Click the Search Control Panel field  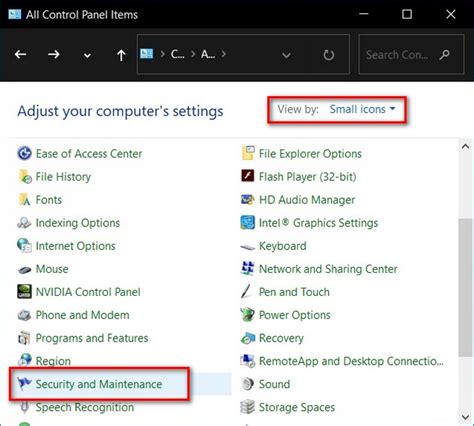tap(411, 54)
